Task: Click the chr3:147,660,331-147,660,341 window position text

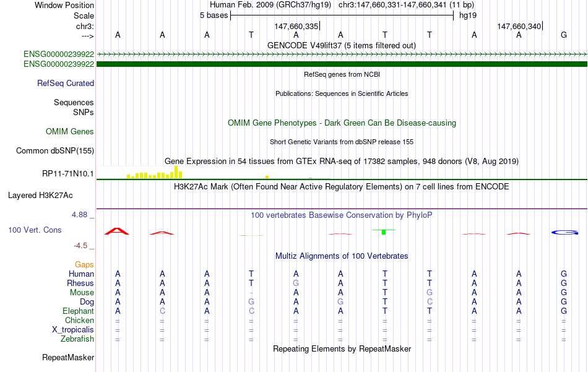Action: [x=407, y=5]
